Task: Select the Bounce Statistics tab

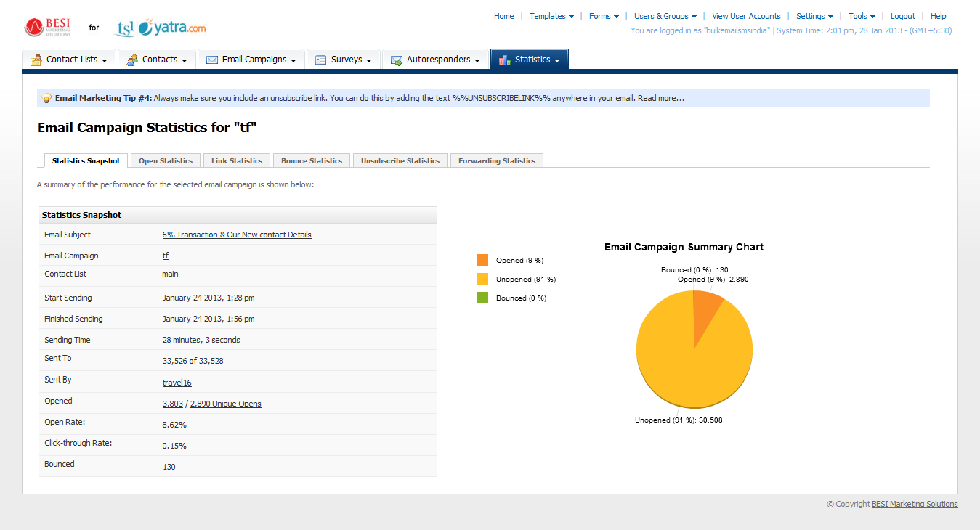Action: (x=312, y=160)
